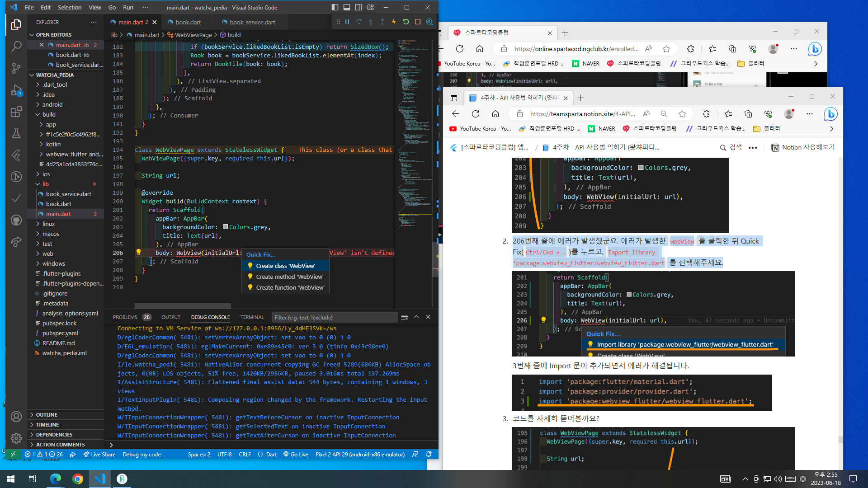Click the debug Step Over button
This screenshot has height=488, width=868.
tap(359, 22)
